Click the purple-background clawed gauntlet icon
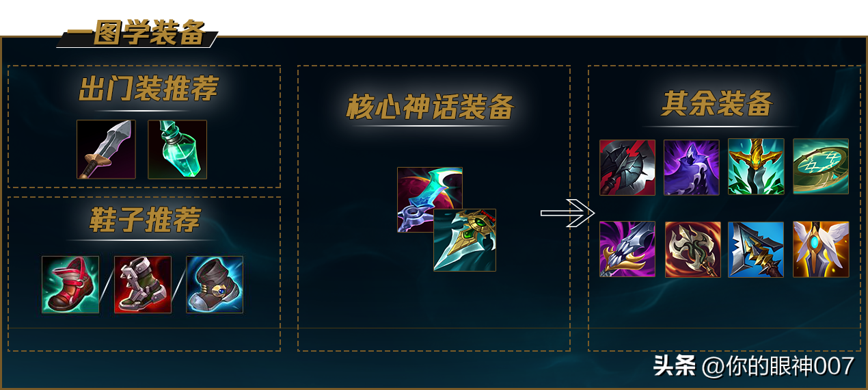868x390 pixels. click(627, 249)
